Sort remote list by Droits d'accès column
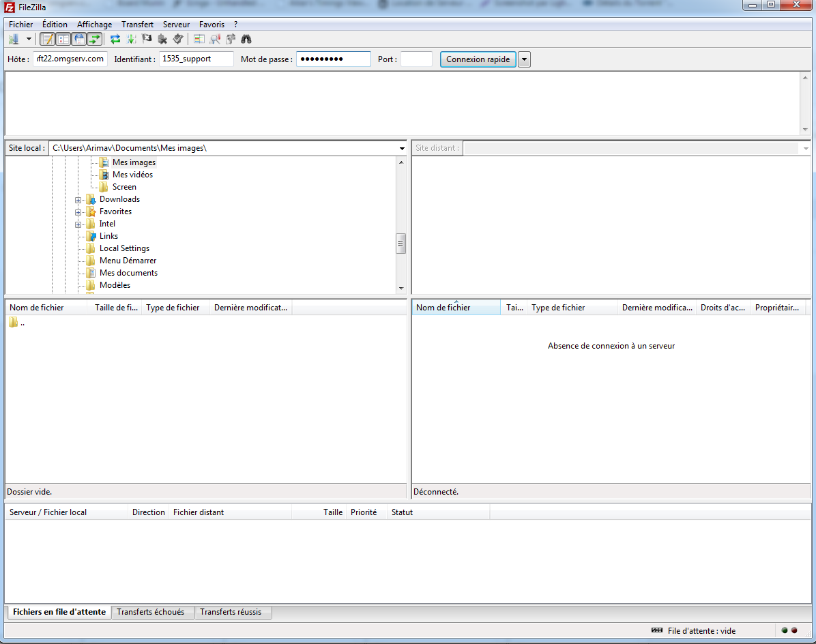 [723, 308]
